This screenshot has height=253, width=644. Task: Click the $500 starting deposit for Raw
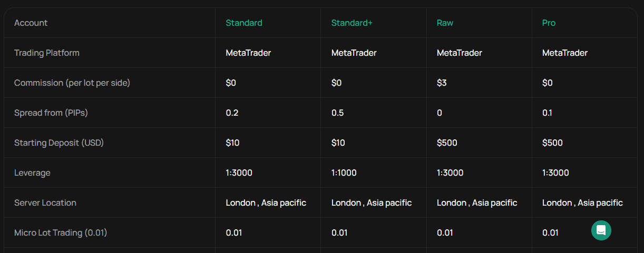tap(447, 143)
